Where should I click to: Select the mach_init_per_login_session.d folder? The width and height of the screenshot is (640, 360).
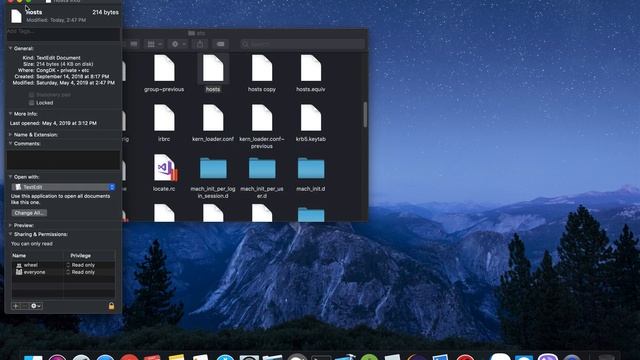(213, 168)
